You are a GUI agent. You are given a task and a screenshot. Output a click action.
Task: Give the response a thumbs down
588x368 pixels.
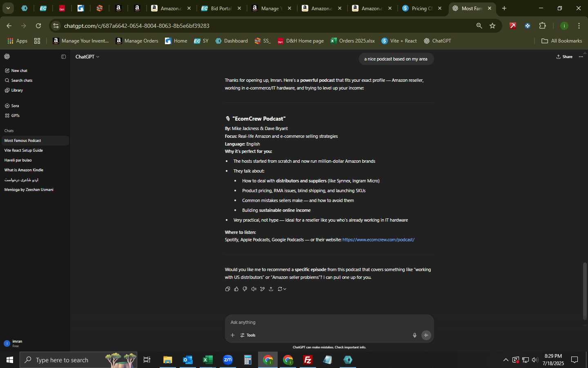[x=245, y=289]
